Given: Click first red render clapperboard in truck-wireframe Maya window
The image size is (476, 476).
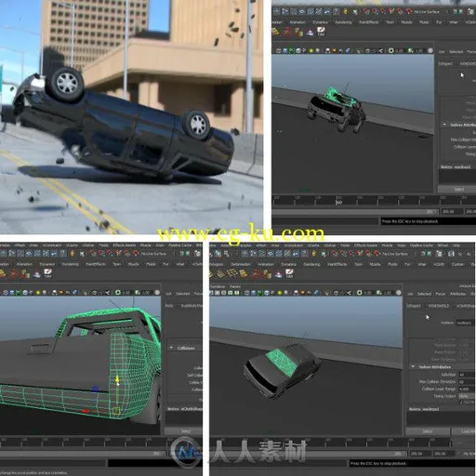Looking at the screenshot, I should point(93,254).
